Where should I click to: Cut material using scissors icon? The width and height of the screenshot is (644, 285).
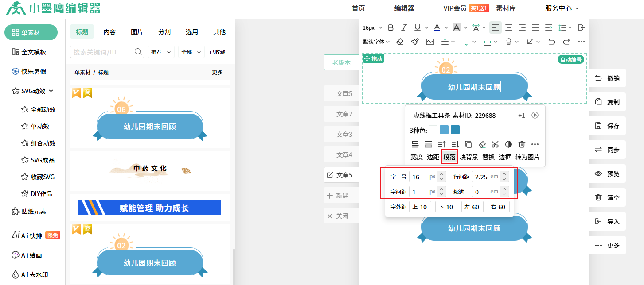pyautogui.click(x=495, y=144)
